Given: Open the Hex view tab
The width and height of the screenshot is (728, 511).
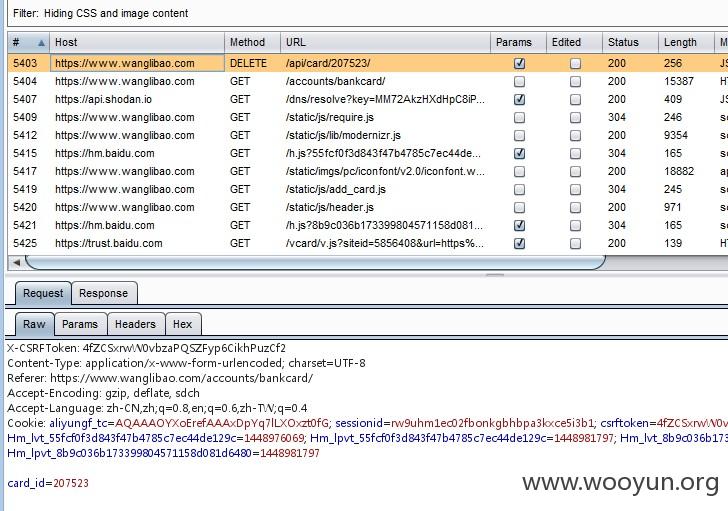Looking at the screenshot, I should tap(182, 324).
